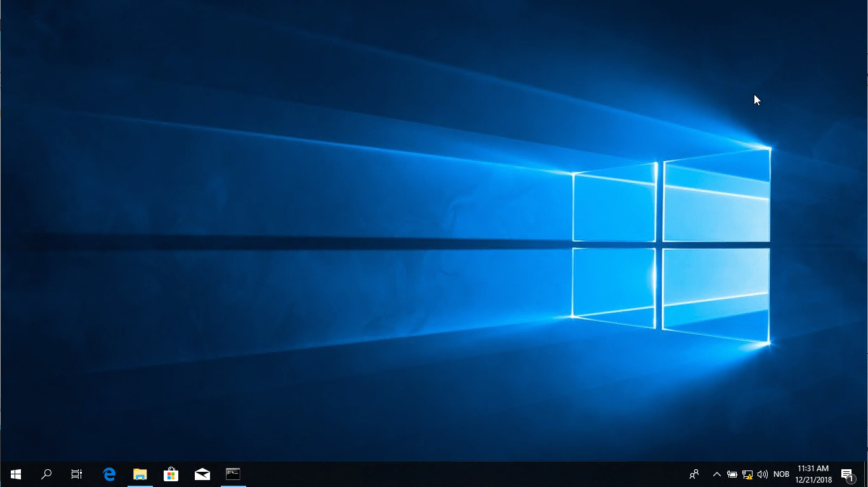Open the Action Center notifications
The image size is (868, 487).
(x=846, y=474)
